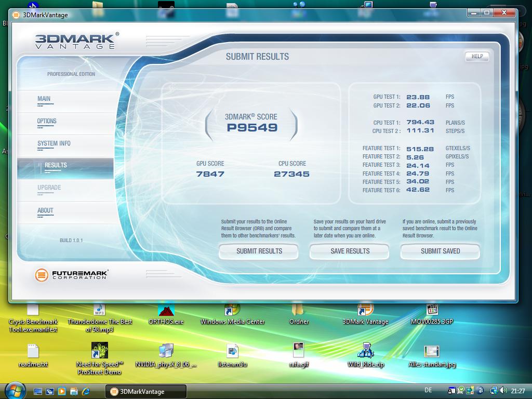Click FEATURE TEST 2 value 5.26
Image resolution: width=532 pixels, height=399 pixels.
(x=415, y=157)
